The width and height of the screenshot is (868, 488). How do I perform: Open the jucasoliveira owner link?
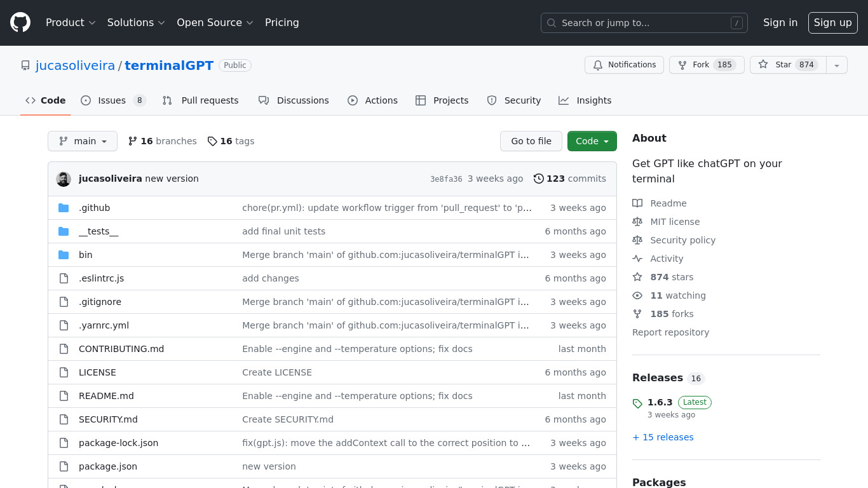[x=75, y=65]
